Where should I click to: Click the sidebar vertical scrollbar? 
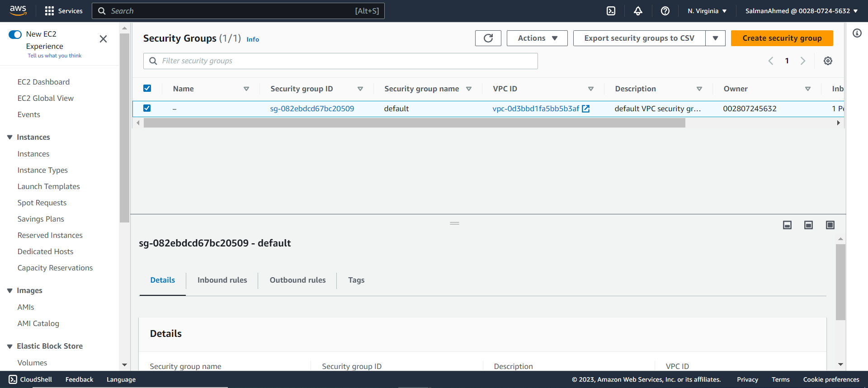coord(124,128)
